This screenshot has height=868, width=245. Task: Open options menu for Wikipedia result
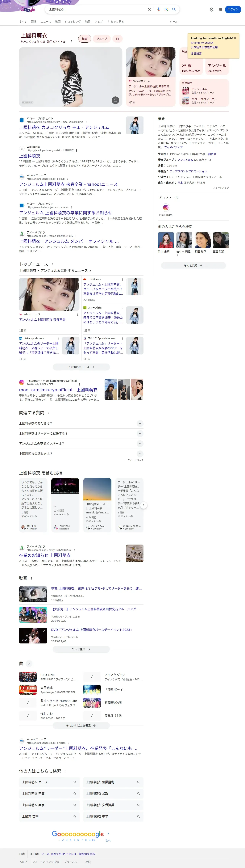click(76, 150)
